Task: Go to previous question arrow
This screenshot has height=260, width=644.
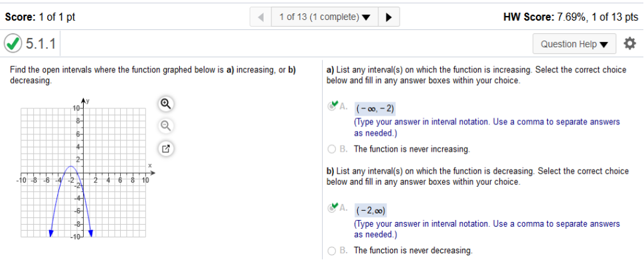Action: coord(261,17)
